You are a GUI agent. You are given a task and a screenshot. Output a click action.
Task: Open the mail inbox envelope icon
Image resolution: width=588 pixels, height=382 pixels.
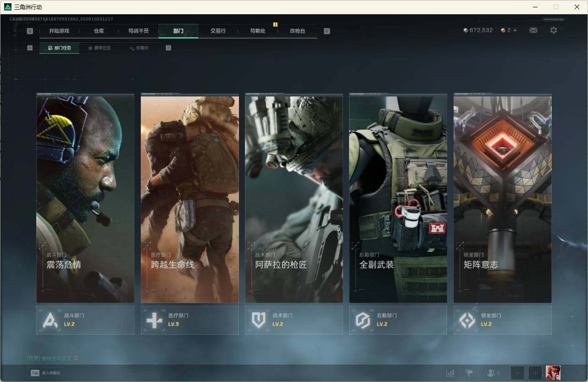pos(533,30)
